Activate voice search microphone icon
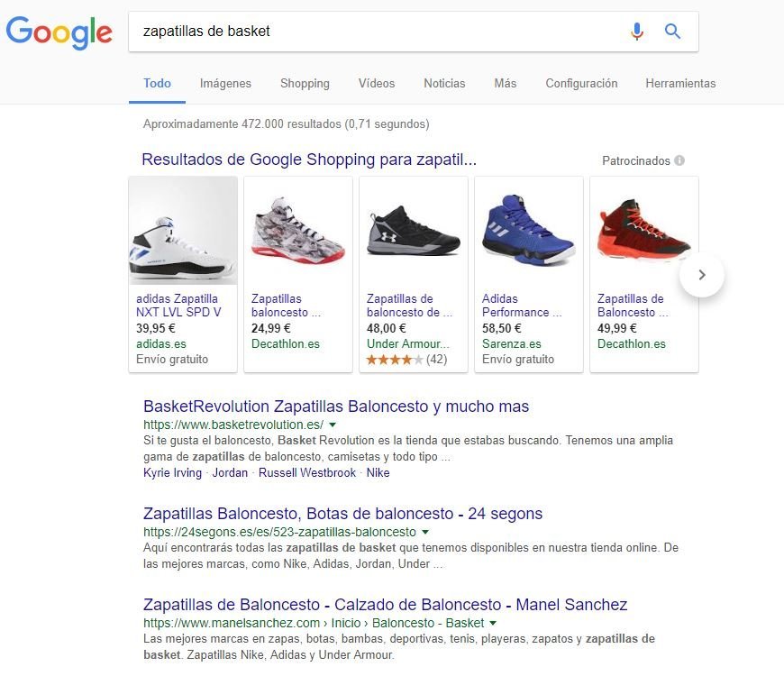Image resolution: width=784 pixels, height=676 pixels. [x=637, y=32]
